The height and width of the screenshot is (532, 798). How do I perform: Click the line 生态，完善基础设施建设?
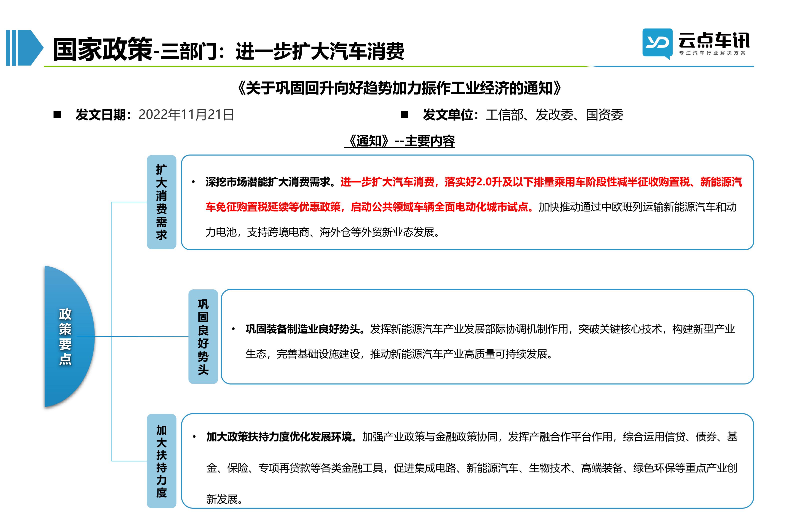pyautogui.click(x=303, y=354)
